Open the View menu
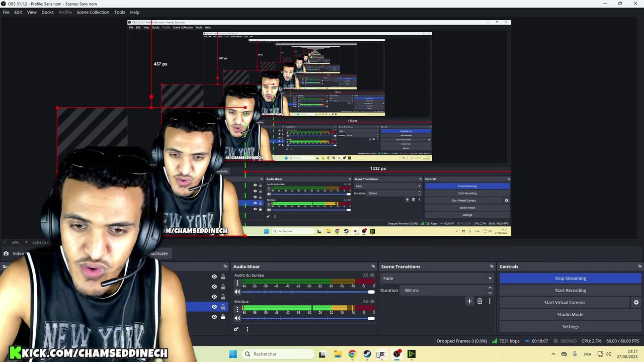Viewport: 644px width, 362px height. pyautogui.click(x=32, y=12)
